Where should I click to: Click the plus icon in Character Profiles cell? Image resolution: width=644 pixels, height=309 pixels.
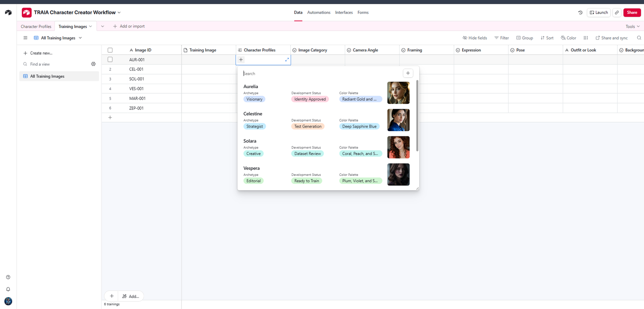241,60
